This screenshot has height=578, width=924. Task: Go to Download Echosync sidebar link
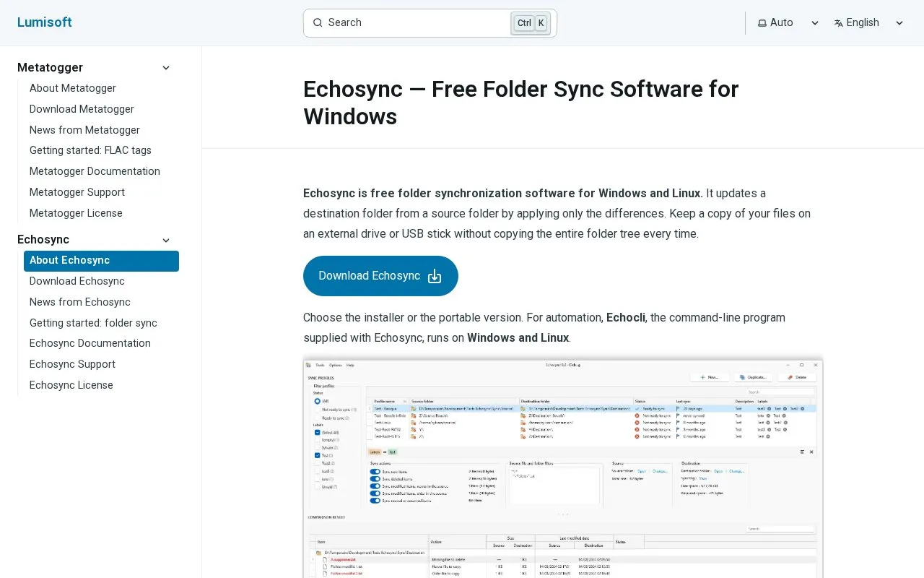tap(77, 281)
